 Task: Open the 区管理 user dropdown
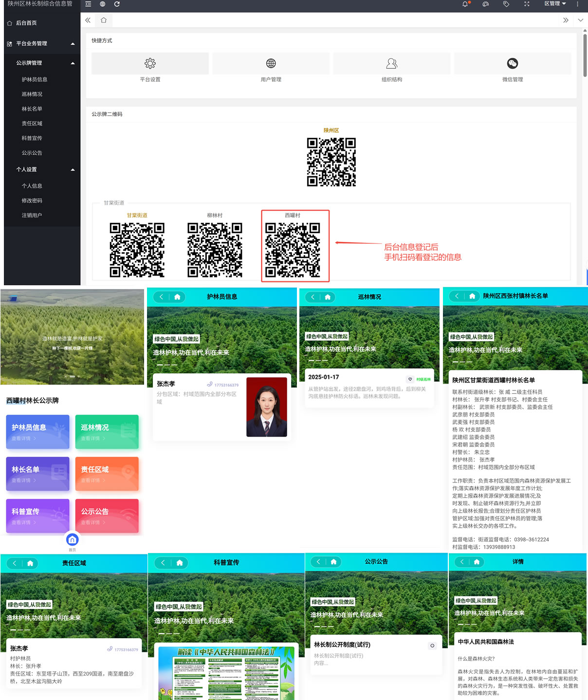click(555, 3)
